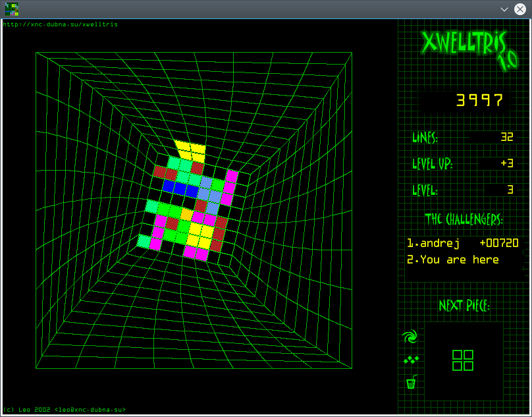Click the drinking glass with straw icon
Screen dimensions: 532x417
tap(411, 381)
